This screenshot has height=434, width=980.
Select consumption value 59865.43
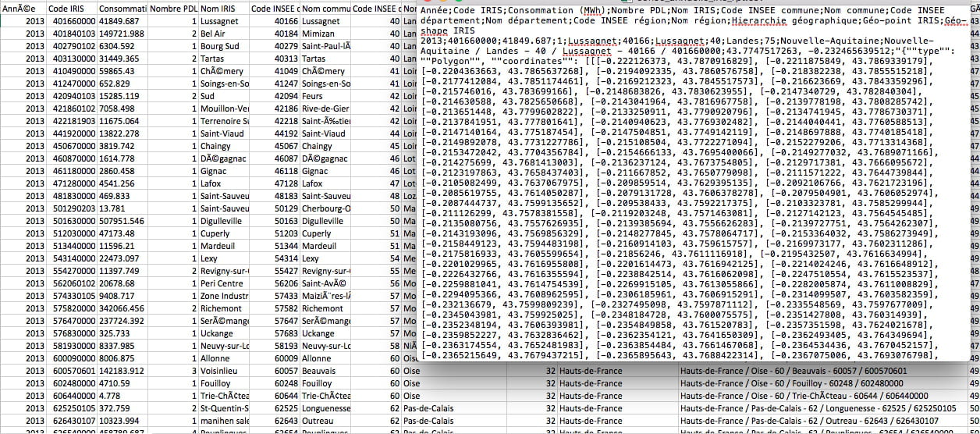(x=123, y=71)
